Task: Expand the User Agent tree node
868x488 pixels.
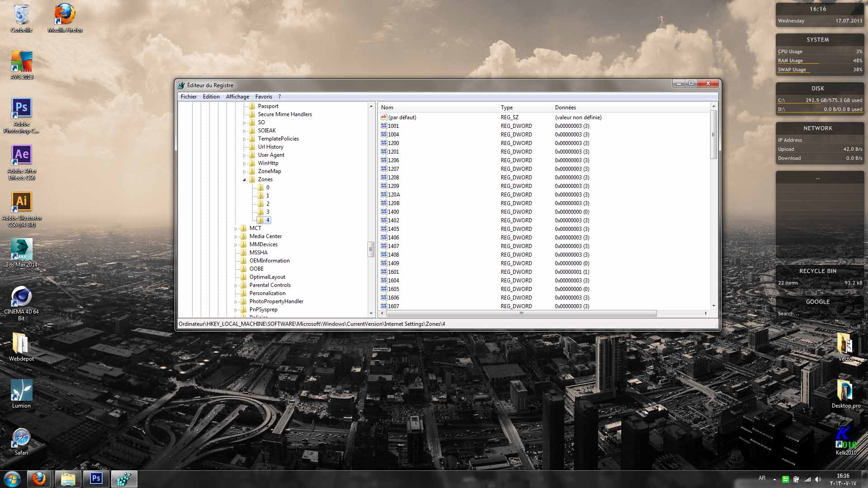Action: [x=244, y=155]
